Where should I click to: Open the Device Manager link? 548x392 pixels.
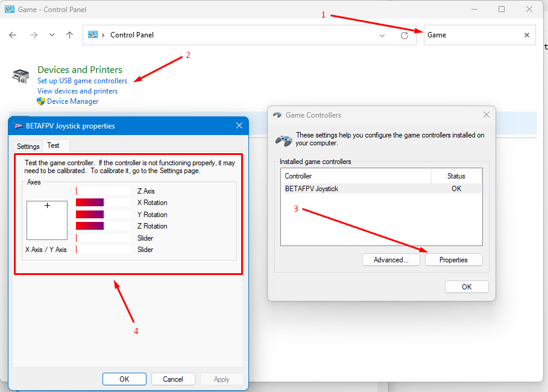(72, 101)
